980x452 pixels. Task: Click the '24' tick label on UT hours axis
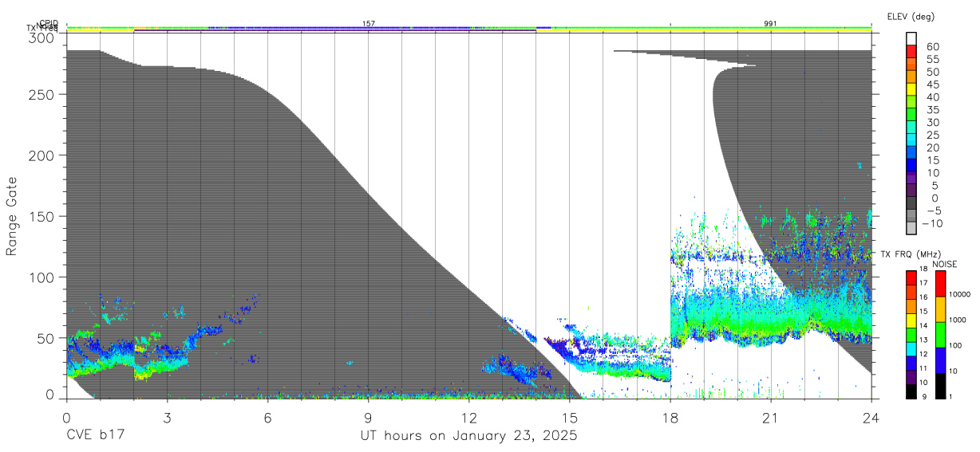click(871, 418)
